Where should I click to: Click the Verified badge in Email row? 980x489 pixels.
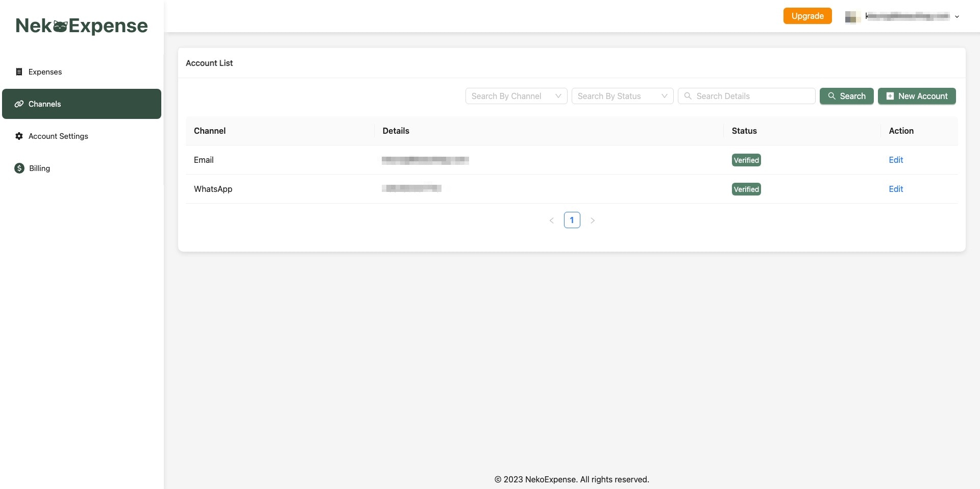pos(746,160)
